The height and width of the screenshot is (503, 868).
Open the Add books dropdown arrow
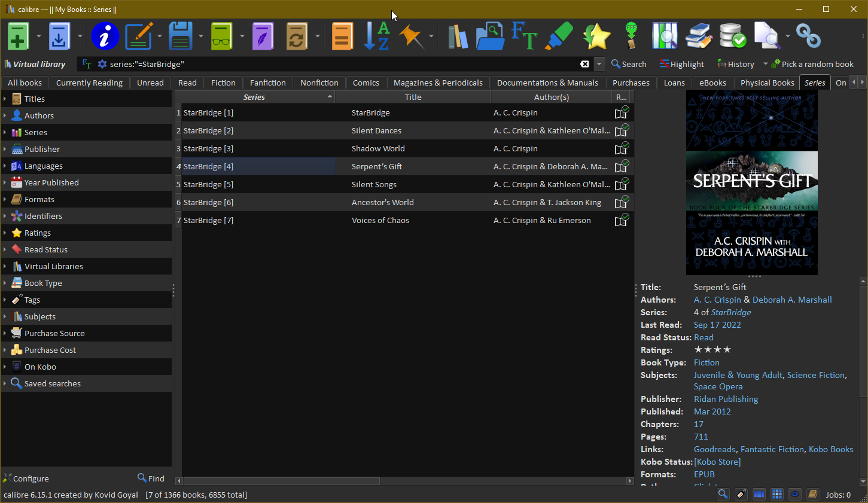[x=39, y=36]
